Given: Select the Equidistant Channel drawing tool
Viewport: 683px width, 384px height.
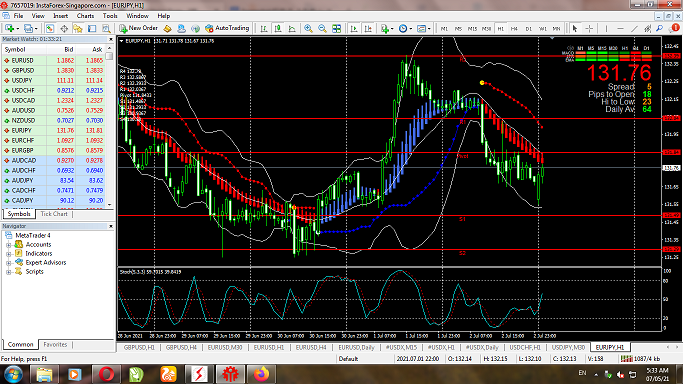Looking at the screenshot, I should click(x=648, y=28).
